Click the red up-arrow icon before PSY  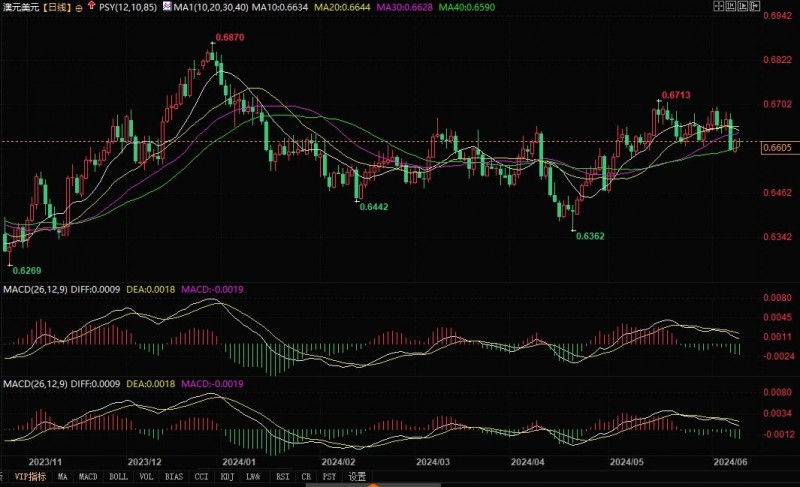pyautogui.click(x=91, y=6)
